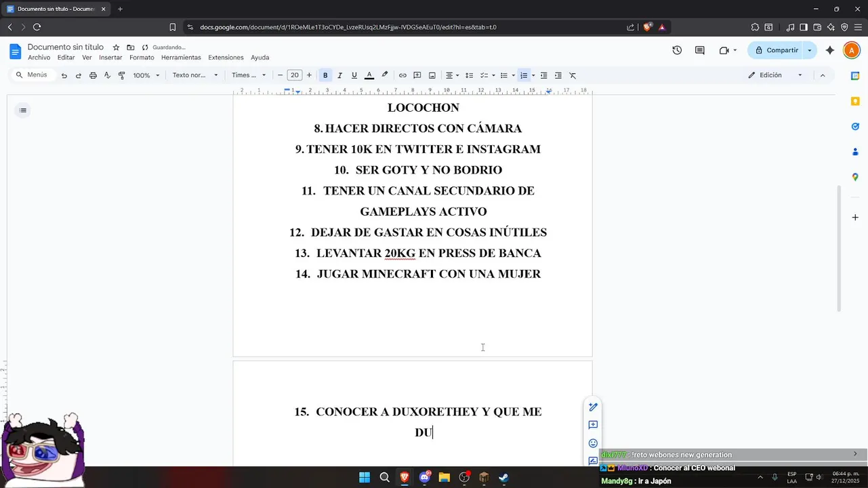This screenshot has width=868, height=488.
Task: Show the document outline icon
Action: coord(23,110)
